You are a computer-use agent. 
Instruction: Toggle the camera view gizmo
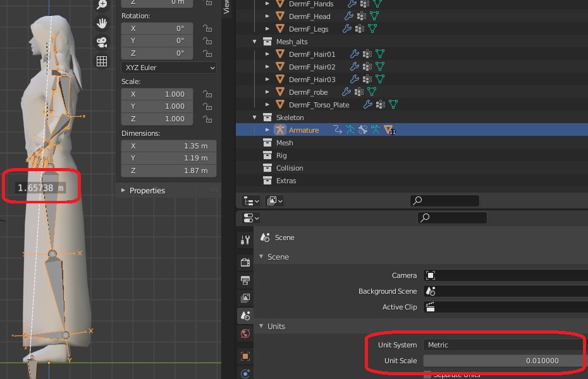pyautogui.click(x=102, y=42)
